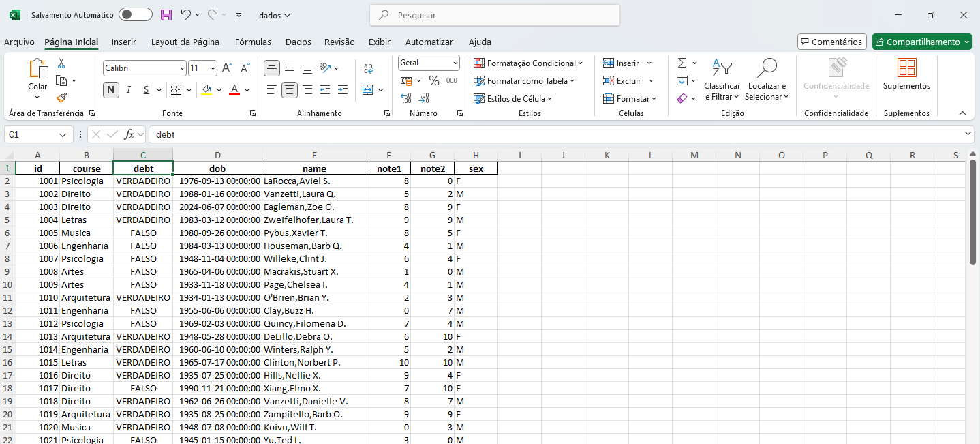Toggle Bold (N) formatting
The image size is (980, 444).
pos(110,89)
